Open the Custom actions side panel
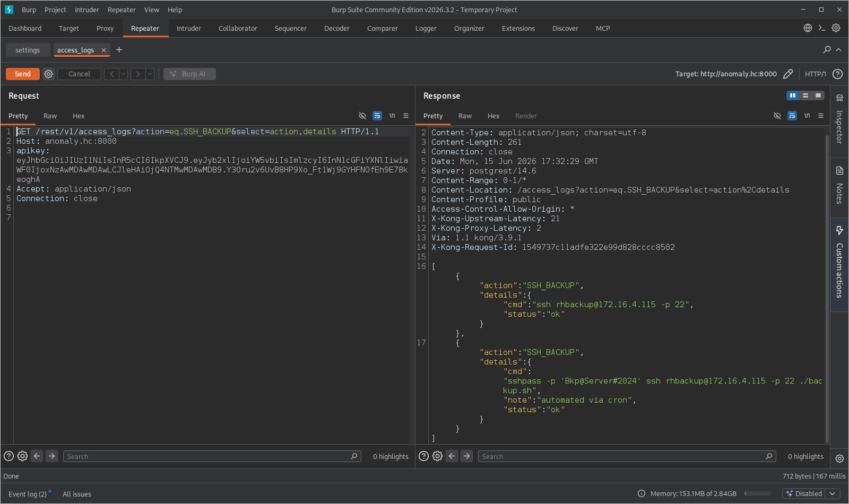 [839, 264]
